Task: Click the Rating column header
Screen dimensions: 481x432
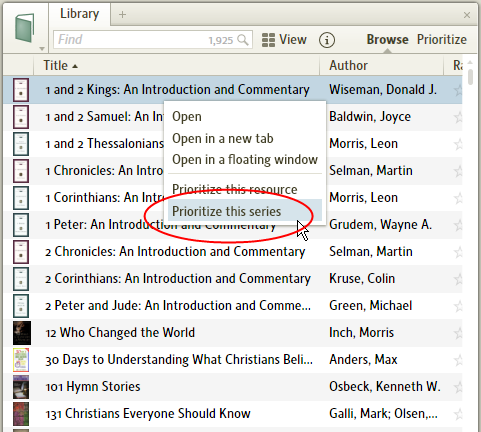Action: tap(454, 66)
